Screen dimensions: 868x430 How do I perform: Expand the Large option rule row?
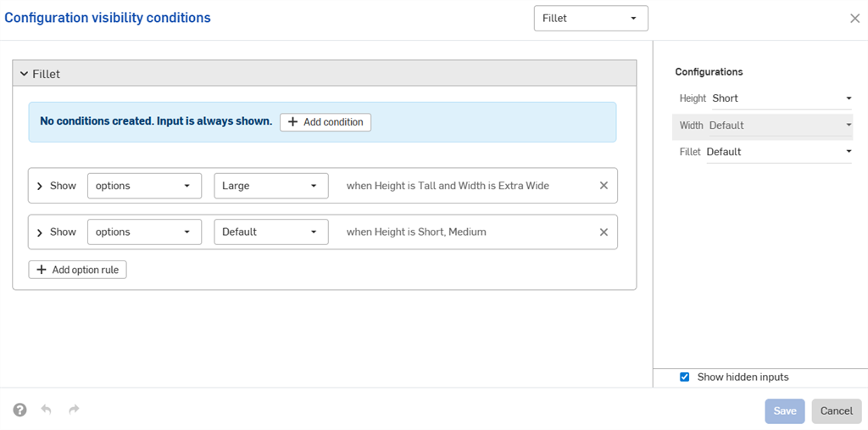point(39,187)
